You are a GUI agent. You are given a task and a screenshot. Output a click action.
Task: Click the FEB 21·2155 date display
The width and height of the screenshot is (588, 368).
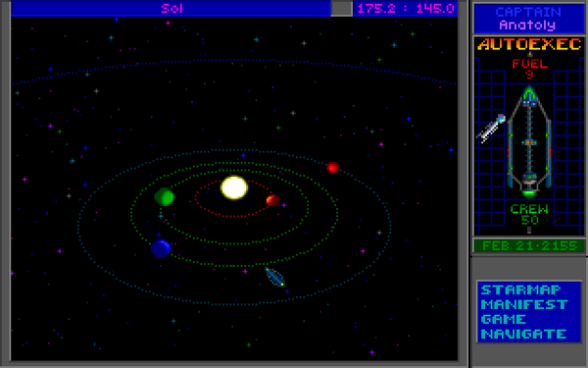tap(529, 246)
